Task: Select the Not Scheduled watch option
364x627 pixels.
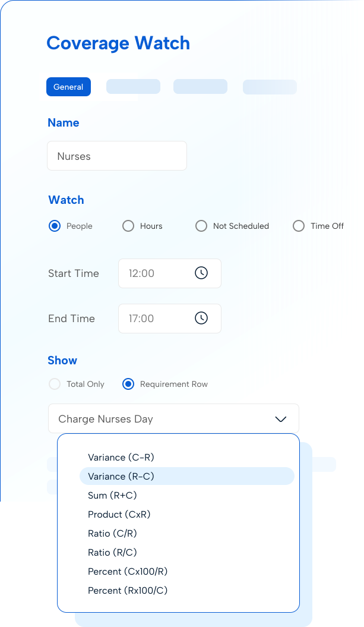Action: point(201,226)
